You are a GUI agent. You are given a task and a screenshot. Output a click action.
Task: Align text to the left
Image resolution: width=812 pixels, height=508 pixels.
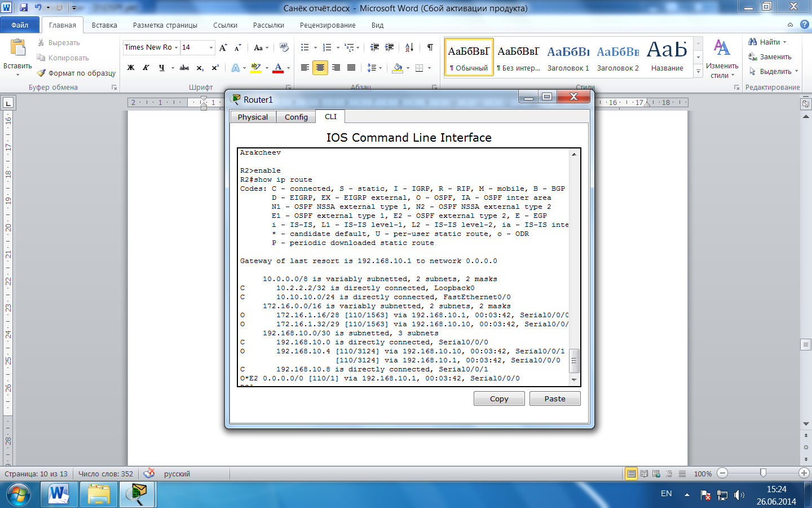click(x=304, y=68)
